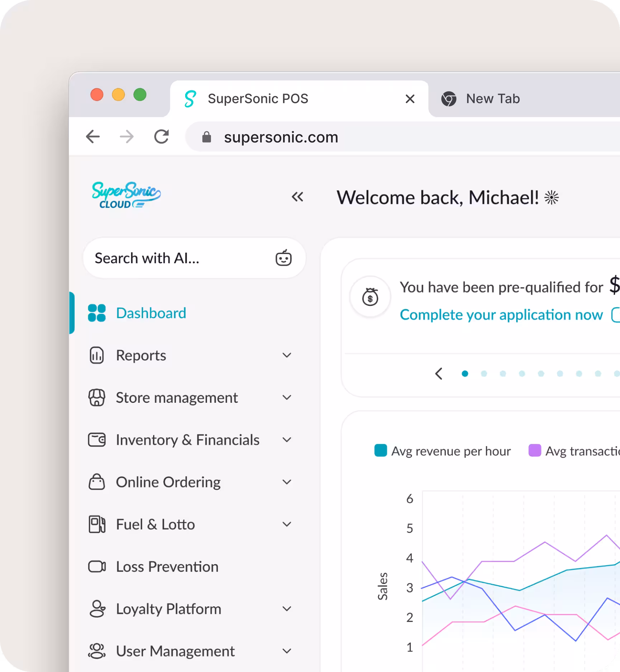
Task: Click the Welcome back, Michael! heading
Action: click(x=438, y=197)
